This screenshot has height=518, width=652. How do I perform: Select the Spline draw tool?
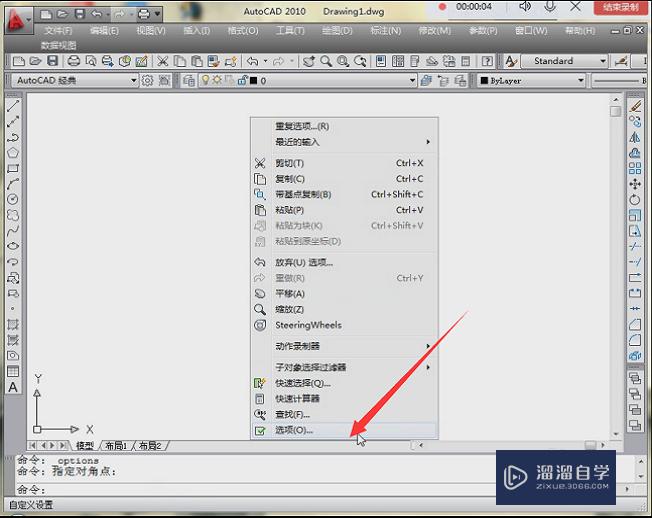point(13,231)
